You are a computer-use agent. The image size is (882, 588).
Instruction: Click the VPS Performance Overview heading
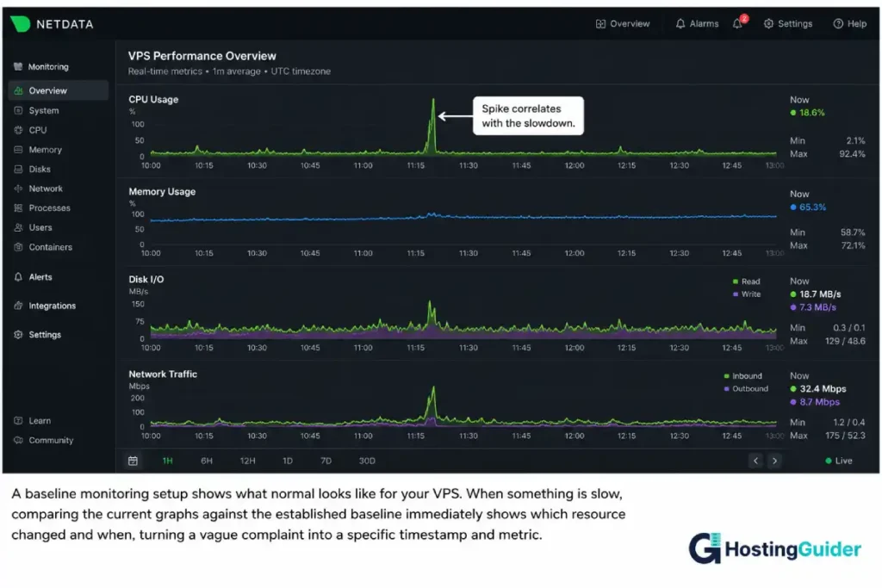coord(202,56)
